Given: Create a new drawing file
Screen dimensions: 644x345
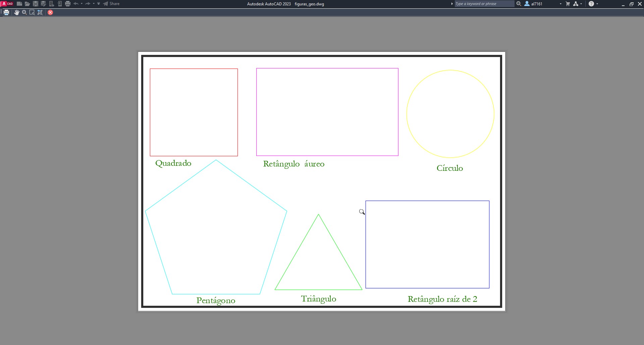Looking at the screenshot, I should coord(19,4).
